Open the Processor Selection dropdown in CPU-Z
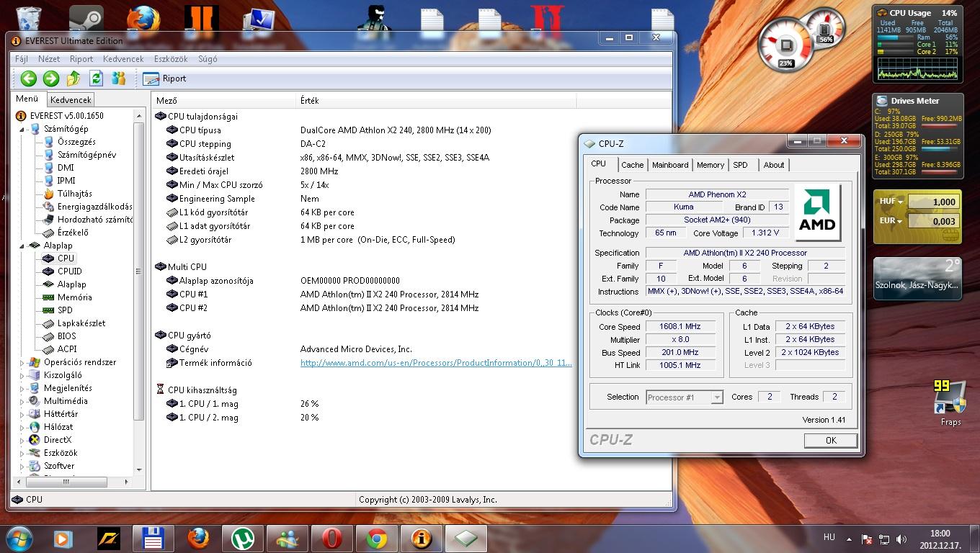The image size is (980, 553). tap(684, 397)
